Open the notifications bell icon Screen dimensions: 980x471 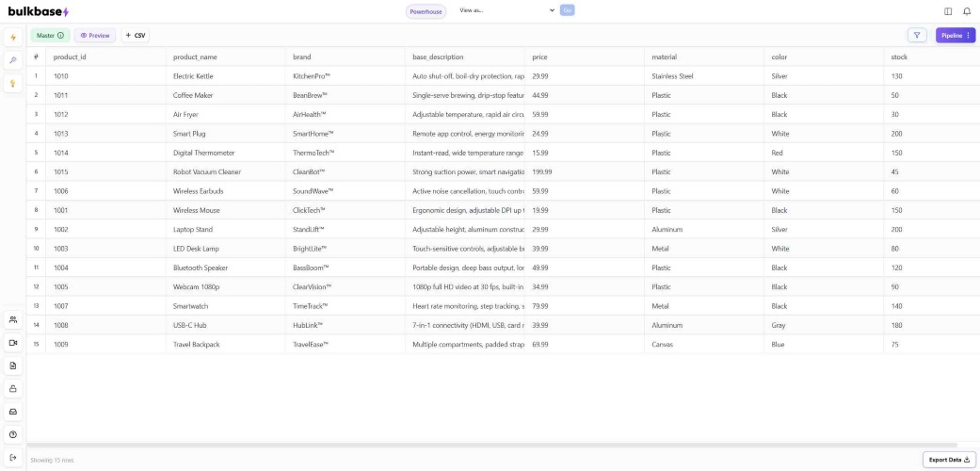click(967, 11)
